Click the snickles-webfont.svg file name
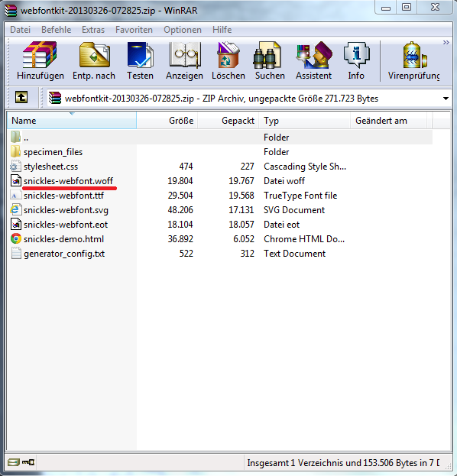This screenshot has height=476, width=457. click(66, 210)
